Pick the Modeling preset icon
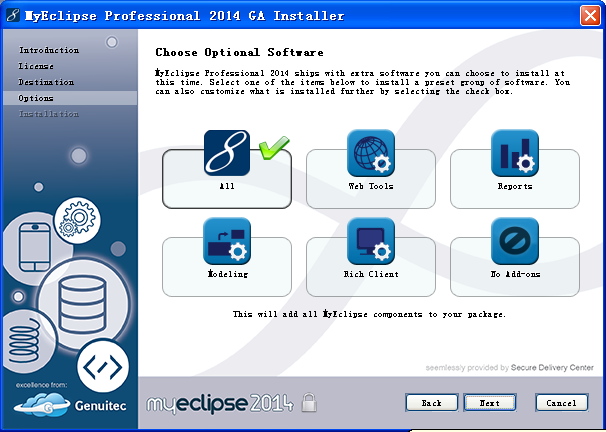The image size is (606, 432). coord(227,241)
